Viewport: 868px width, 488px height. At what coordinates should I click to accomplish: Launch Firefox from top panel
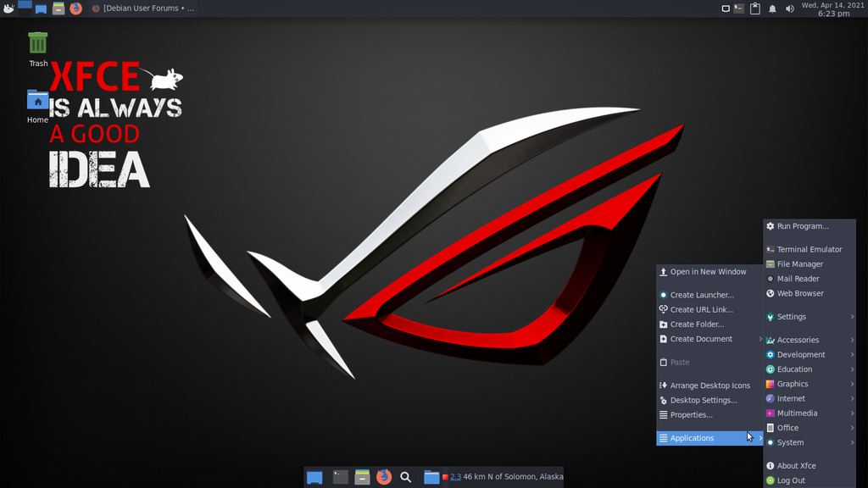point(75,8)
